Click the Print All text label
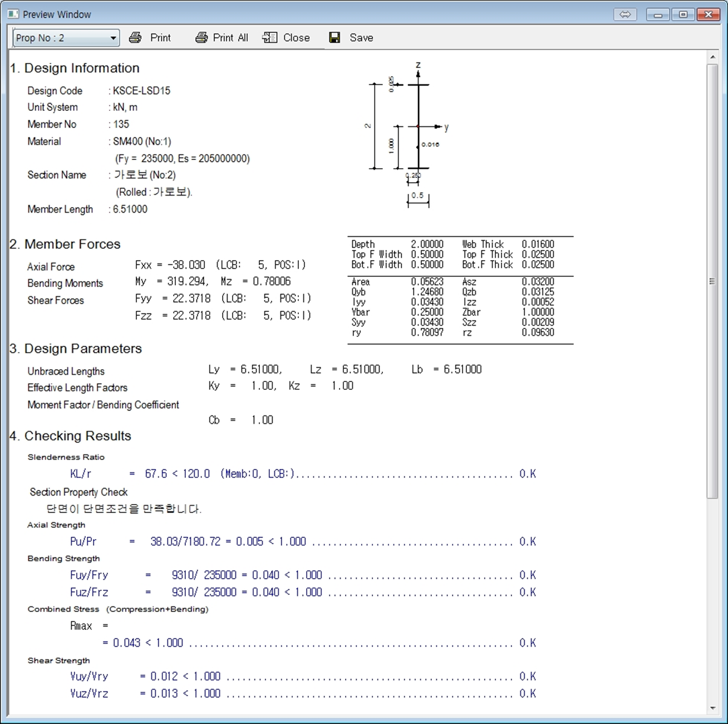Image resolution: width=728 pixels, height=724 pixels. click(x=230, y=38)
